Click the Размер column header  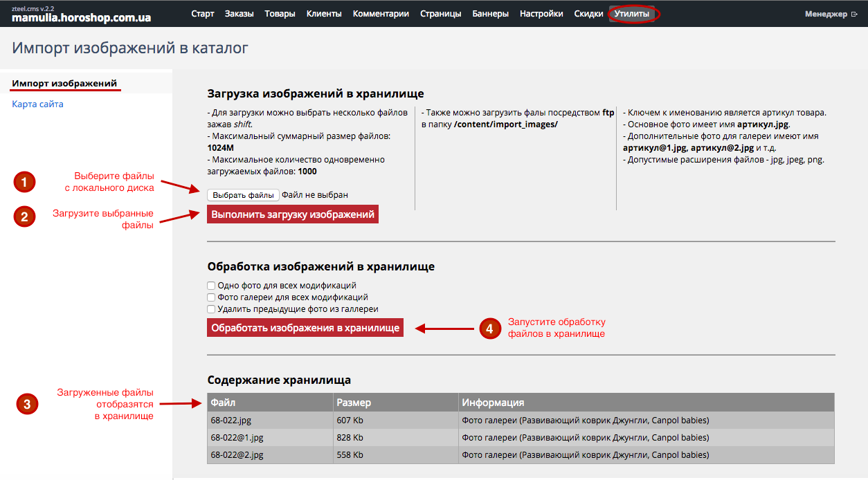coord(395,403)
